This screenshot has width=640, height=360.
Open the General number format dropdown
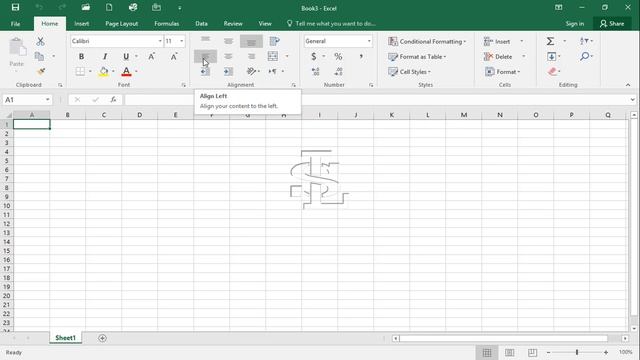369,41
